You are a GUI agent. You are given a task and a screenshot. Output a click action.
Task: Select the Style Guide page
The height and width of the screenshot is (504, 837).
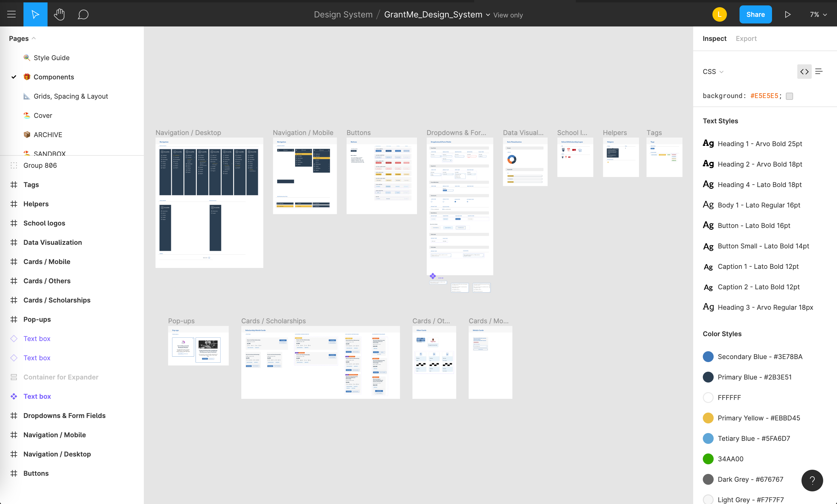51,58
